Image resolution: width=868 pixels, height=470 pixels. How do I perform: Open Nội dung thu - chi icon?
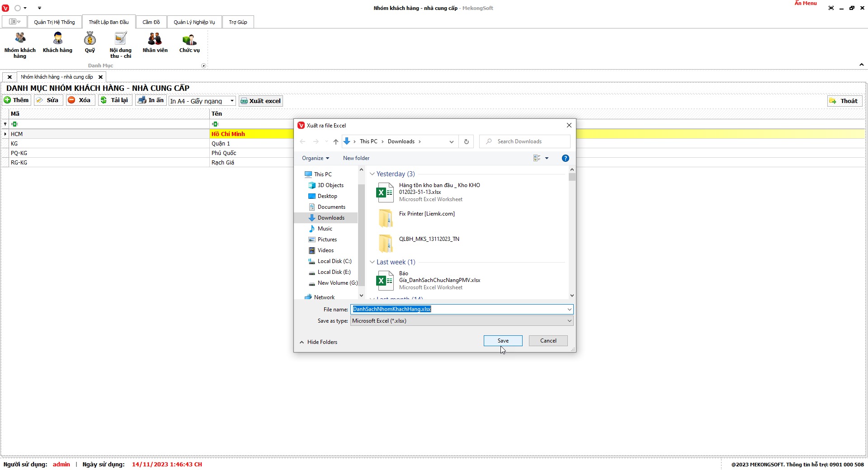[x=120, y=45]
